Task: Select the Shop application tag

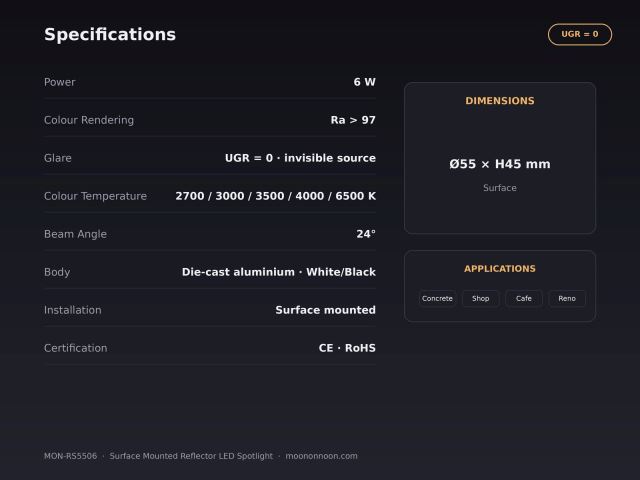Action: 480,298
